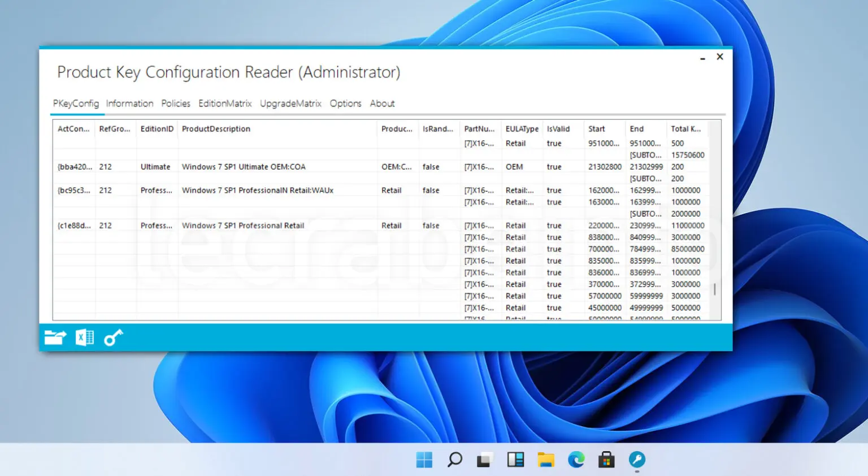Open Windows Search from the taskbar
868x476 pixels.
tap(455, 460)
